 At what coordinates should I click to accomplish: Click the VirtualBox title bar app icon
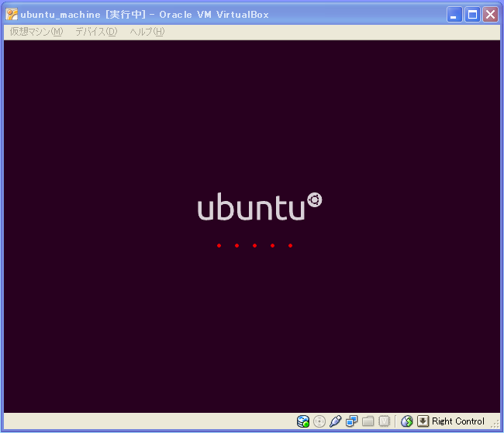(12, 15)
